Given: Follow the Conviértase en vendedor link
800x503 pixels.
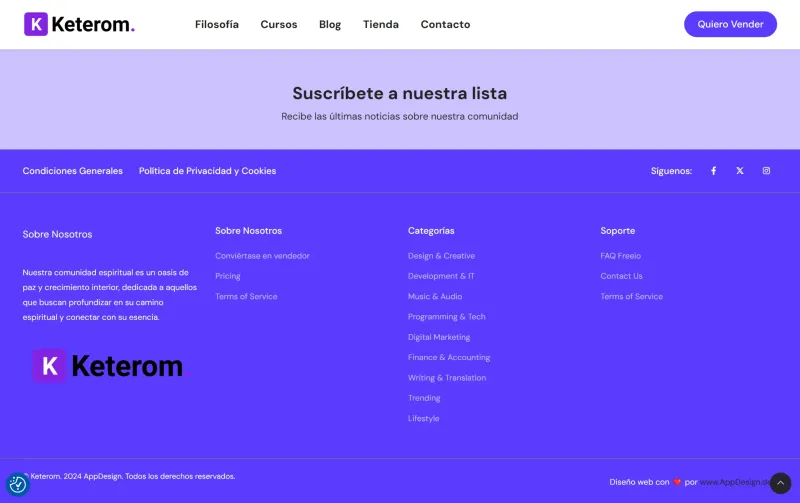Looking at the screenshot, I should [262, 256].
